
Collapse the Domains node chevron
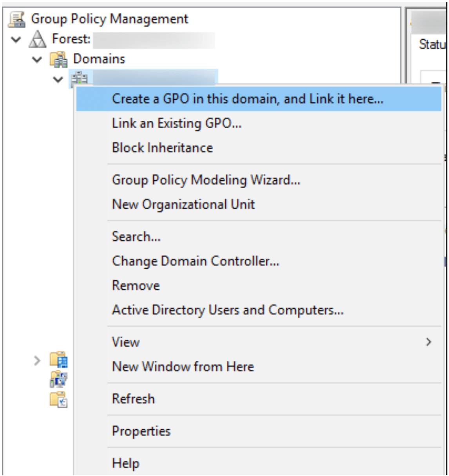coord(37,60)
